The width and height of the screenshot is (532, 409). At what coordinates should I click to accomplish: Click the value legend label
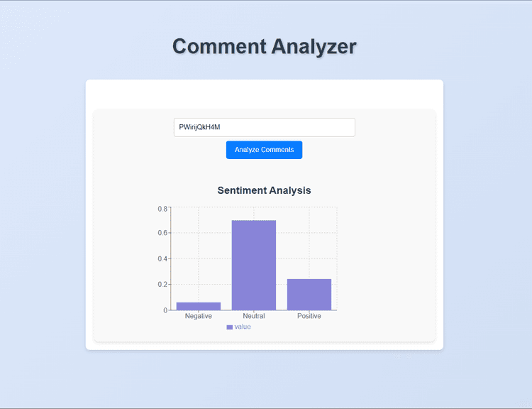[x=243, y=327]
